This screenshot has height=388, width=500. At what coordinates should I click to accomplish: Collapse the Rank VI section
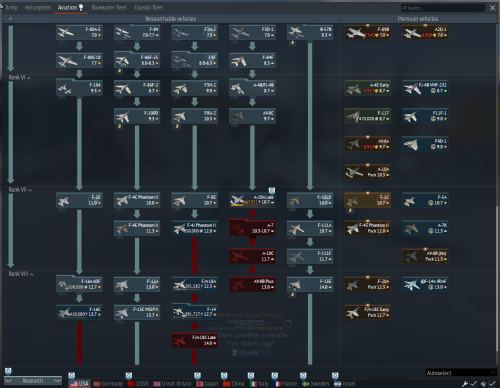click(x=19, y=78)
